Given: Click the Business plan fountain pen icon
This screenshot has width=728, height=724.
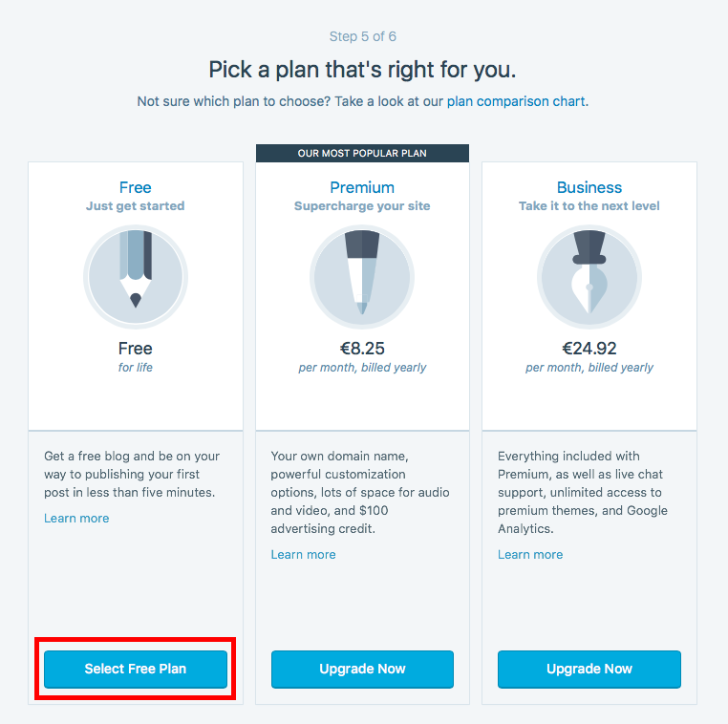Looking at the screenshot, I should tap(589, 277).
